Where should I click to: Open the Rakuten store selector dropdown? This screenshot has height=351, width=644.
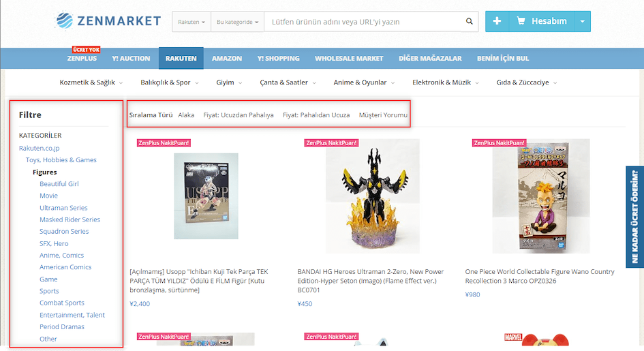tap(191, 22)
